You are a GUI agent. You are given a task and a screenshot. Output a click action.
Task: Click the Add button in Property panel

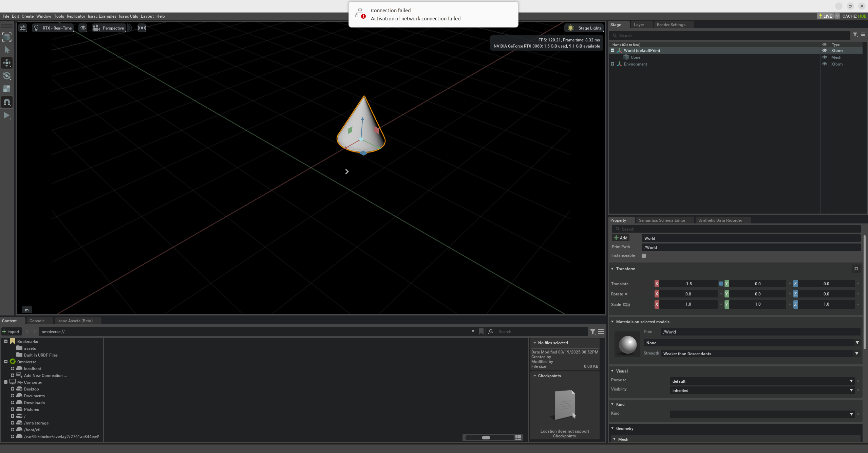(621, 238)
